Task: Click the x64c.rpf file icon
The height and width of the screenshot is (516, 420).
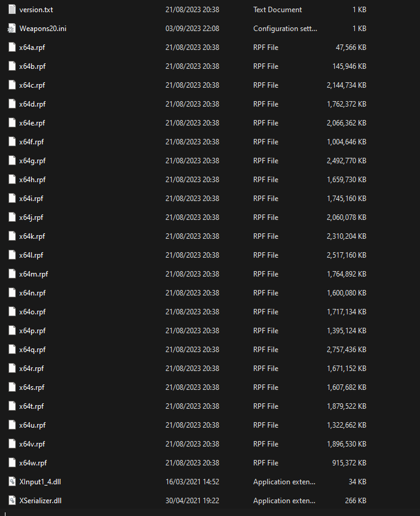Action: coord(12,85)
